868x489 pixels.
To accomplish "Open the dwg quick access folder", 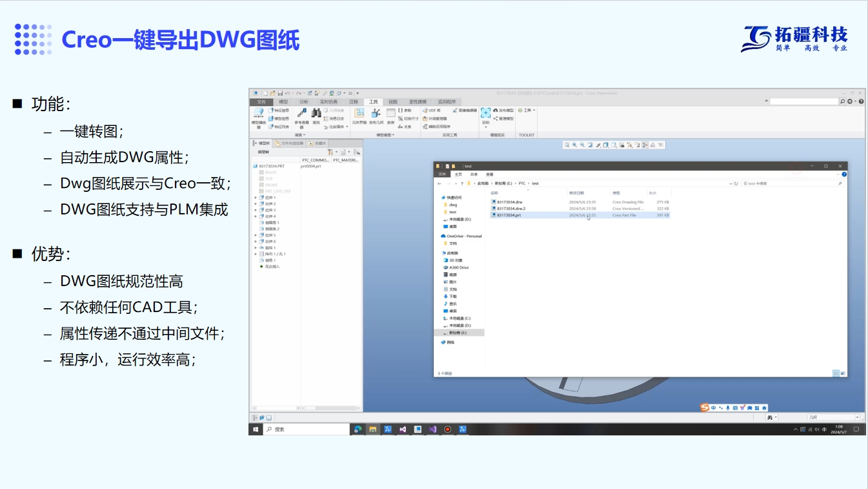I will point(450,205).
